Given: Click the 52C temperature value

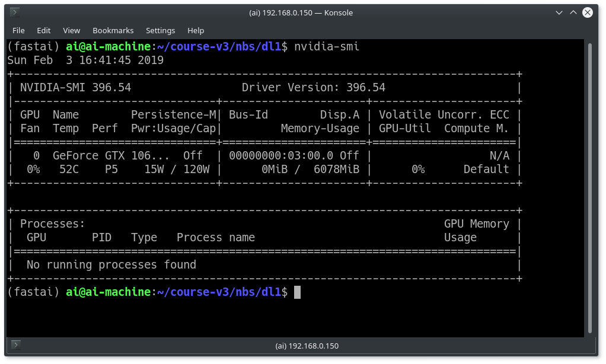Looking at the screenshot, I should 69,169.
